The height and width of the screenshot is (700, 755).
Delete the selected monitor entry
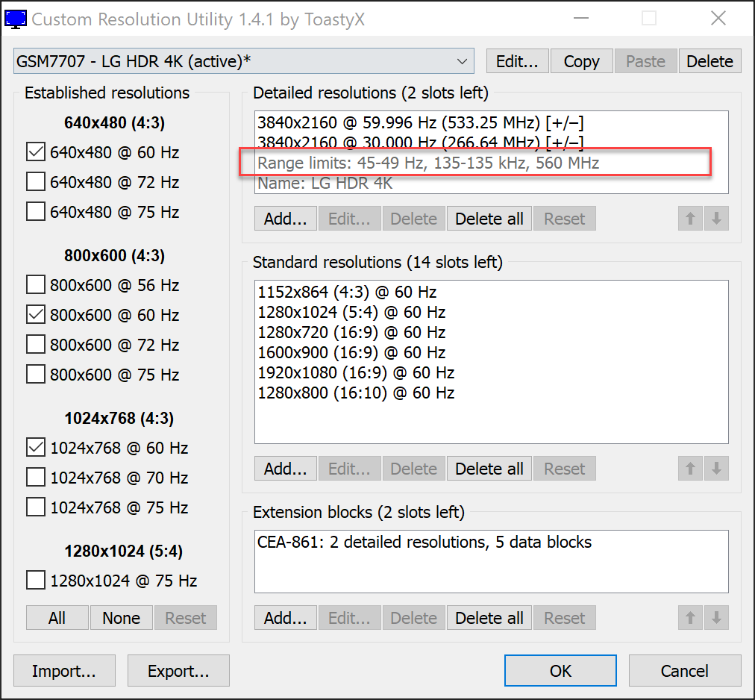(x=709, y=61)
